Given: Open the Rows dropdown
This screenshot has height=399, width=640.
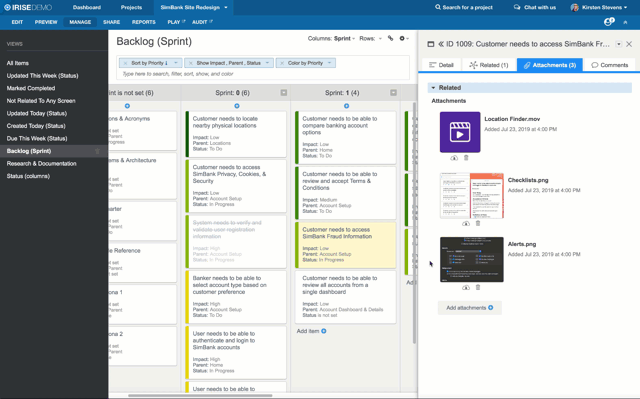Looking at the screenshot, I should tap(371, 38).
